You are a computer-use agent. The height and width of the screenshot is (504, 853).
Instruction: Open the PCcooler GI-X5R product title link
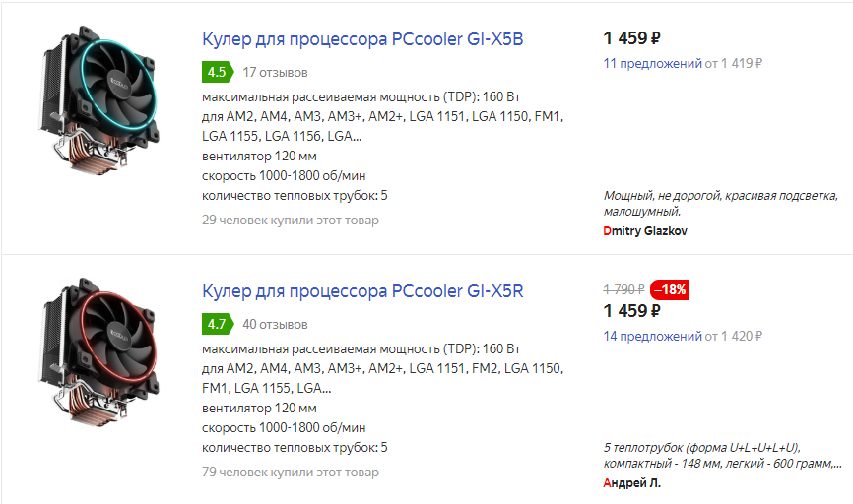[363, 291]
